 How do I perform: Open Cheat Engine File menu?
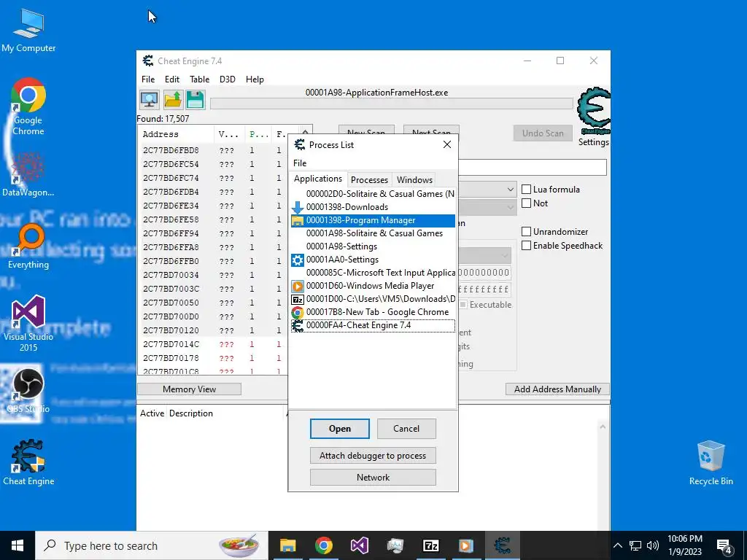pyautogui.click(x=148, y=79)
